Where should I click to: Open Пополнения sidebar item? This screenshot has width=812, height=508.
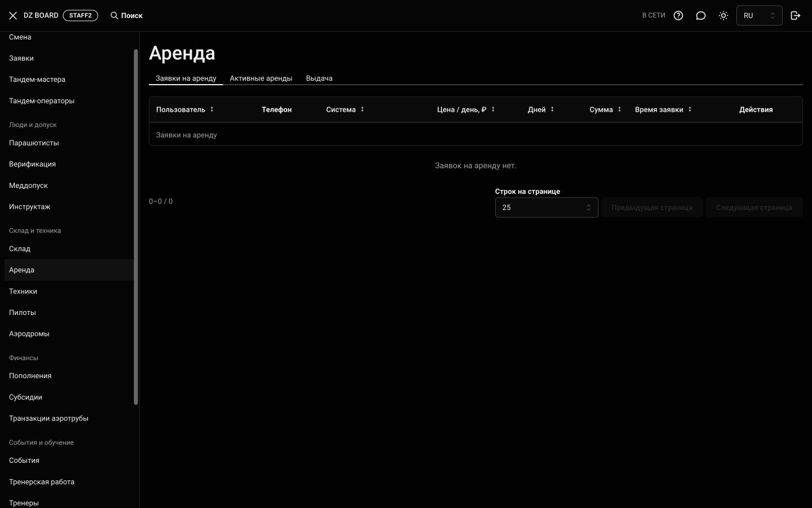(x=69, y=376)
